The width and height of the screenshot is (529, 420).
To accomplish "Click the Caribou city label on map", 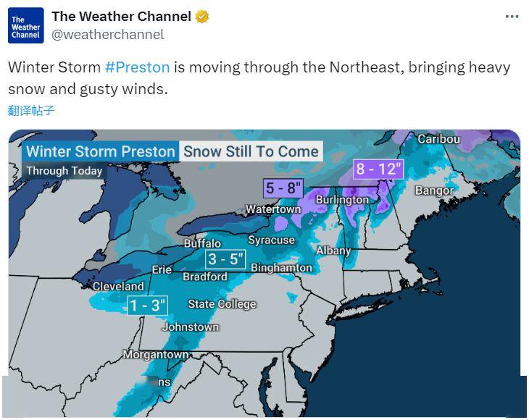I will tap(438, 139).
